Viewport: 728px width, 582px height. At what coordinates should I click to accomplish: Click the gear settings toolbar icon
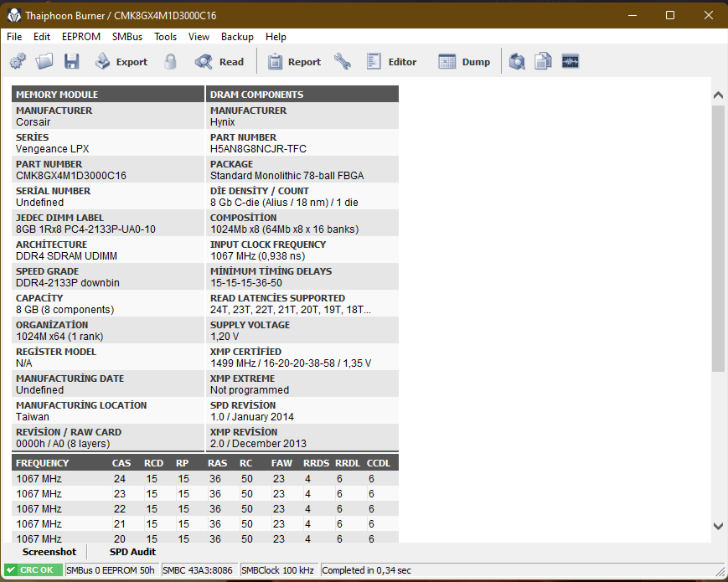(x=18, y=61)
